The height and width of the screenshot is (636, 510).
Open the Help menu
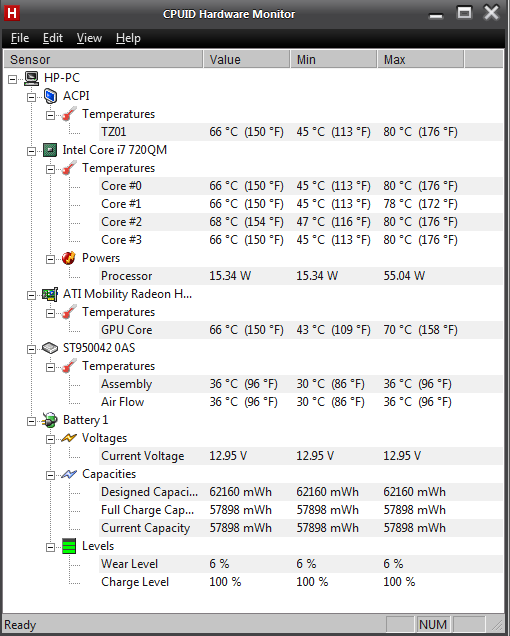coord(128,38)
